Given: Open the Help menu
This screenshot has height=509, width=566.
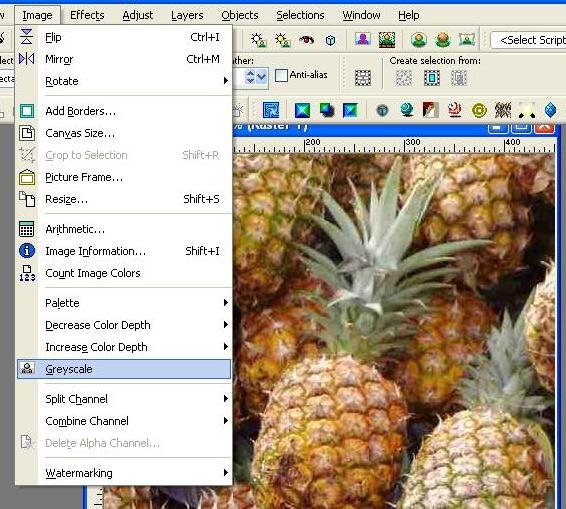Looking at the screenshot, I should [x=409, y=15].
